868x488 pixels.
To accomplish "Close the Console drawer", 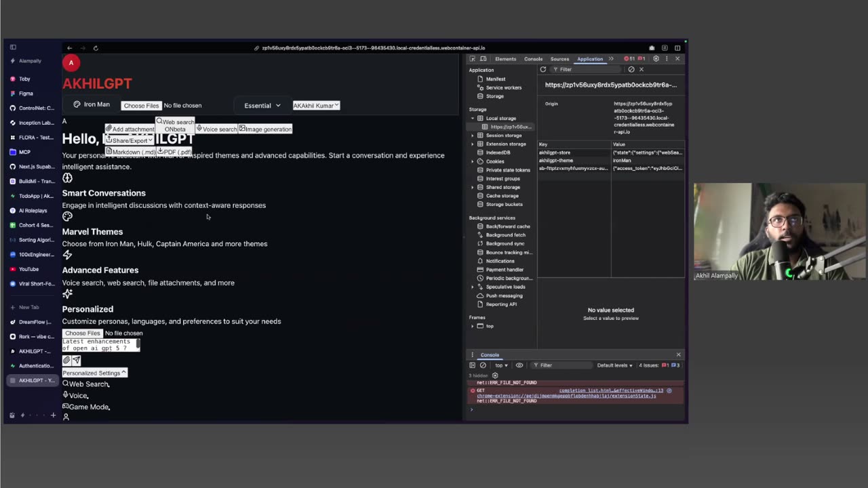I will pos(678,354).
